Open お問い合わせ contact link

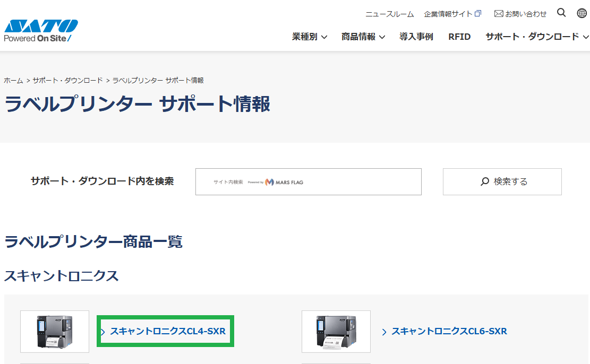pos(526,14)
